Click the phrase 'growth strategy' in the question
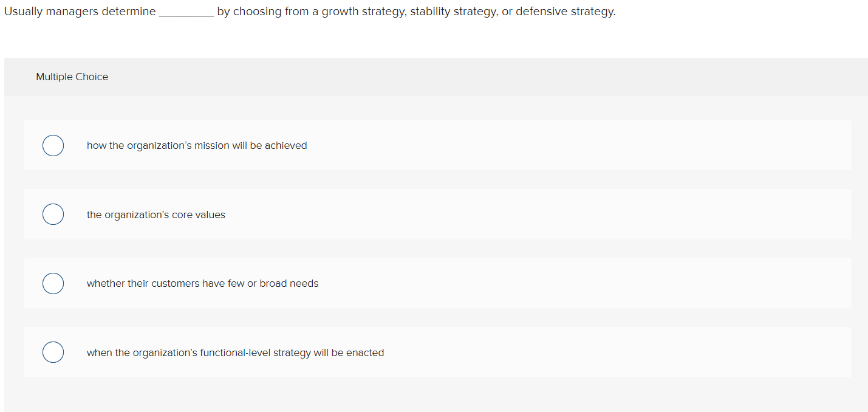 click(x=360, y=11)
